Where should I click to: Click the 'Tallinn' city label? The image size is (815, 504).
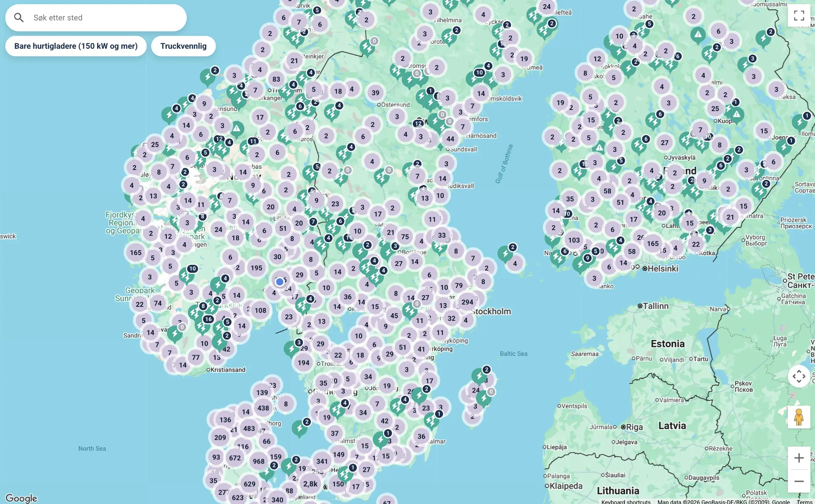click(656, 306)
